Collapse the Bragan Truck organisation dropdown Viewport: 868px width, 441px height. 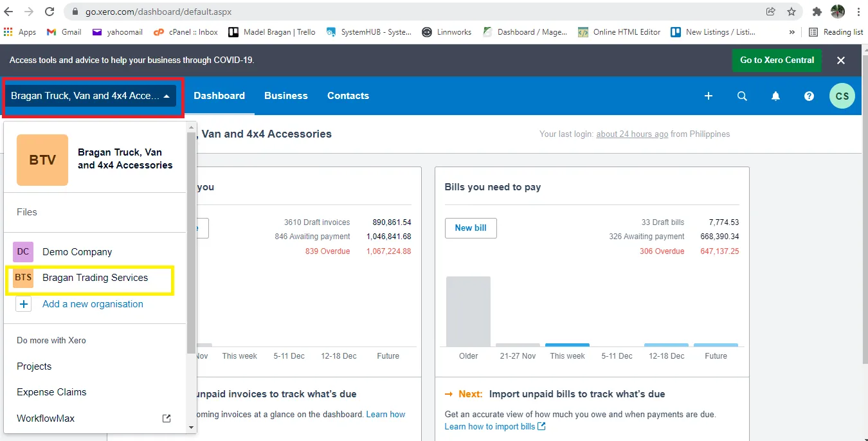90,96
